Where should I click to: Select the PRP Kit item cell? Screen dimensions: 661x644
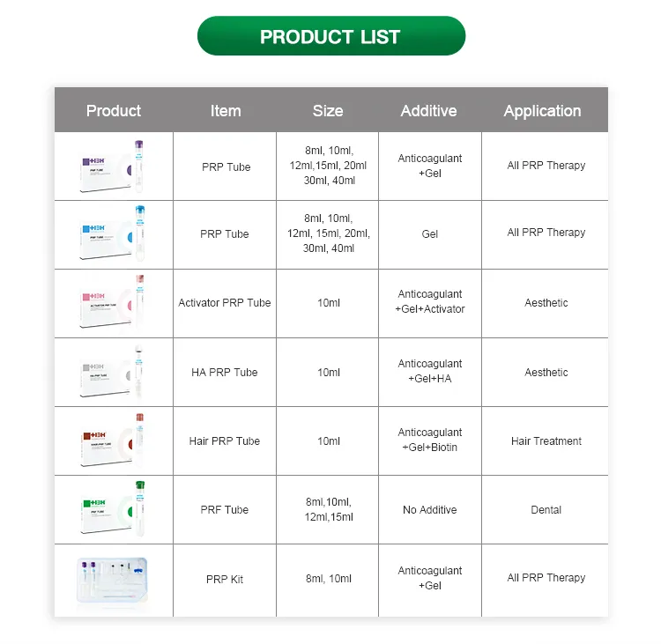225,579
